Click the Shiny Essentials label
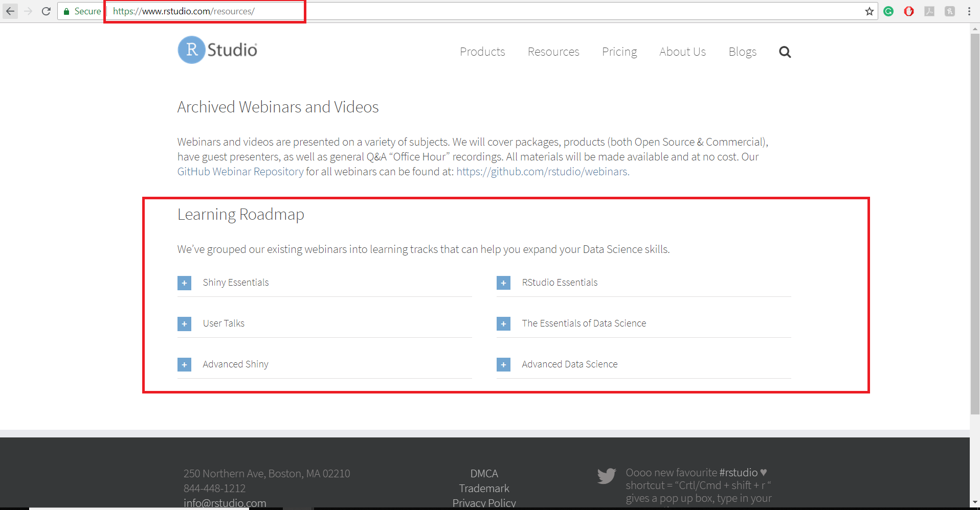The image size is (980, 510). point(236,283)
